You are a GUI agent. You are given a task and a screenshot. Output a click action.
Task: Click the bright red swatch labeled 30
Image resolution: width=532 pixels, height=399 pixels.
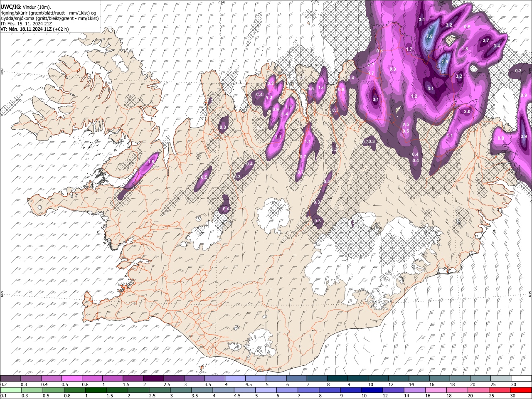pyautogui.click(x=521, y=390)
